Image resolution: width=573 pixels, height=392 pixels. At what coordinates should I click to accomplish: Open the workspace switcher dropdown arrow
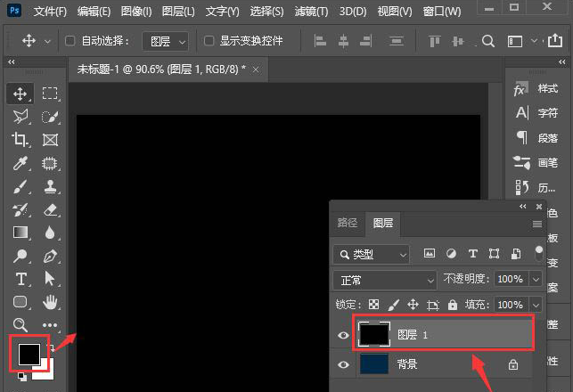534,41
